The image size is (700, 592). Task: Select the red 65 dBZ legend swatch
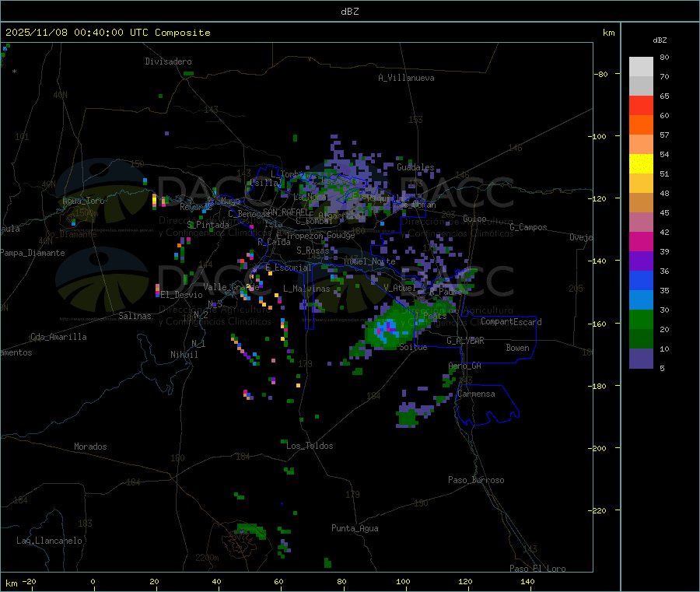pos(641,105)
